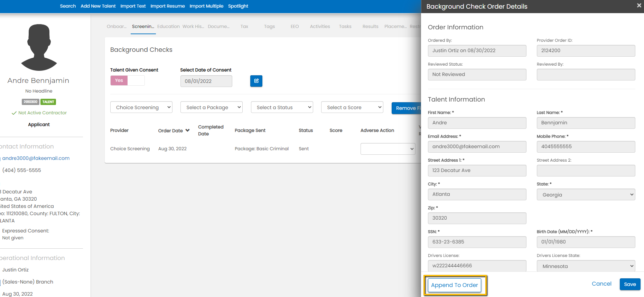Click the Order Date sort arrow
This screenshot has width=644, height=297.
click(187, 131)
